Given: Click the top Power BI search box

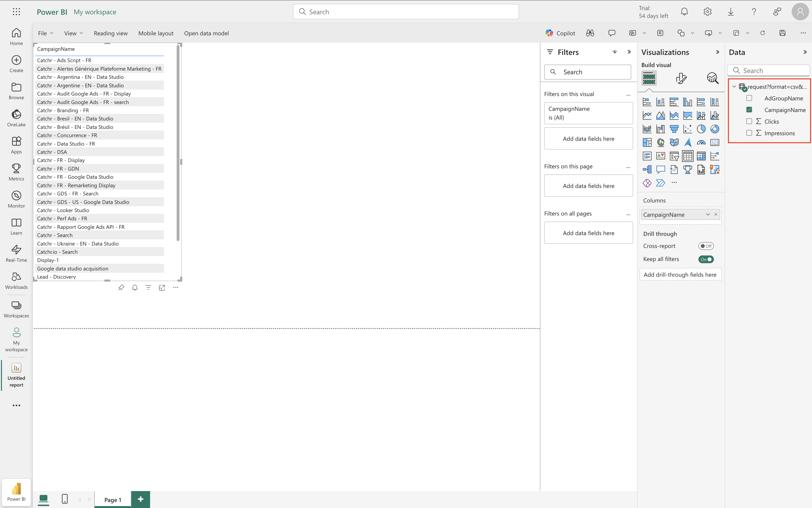Looking at the screenshot, I should [406, 12].
